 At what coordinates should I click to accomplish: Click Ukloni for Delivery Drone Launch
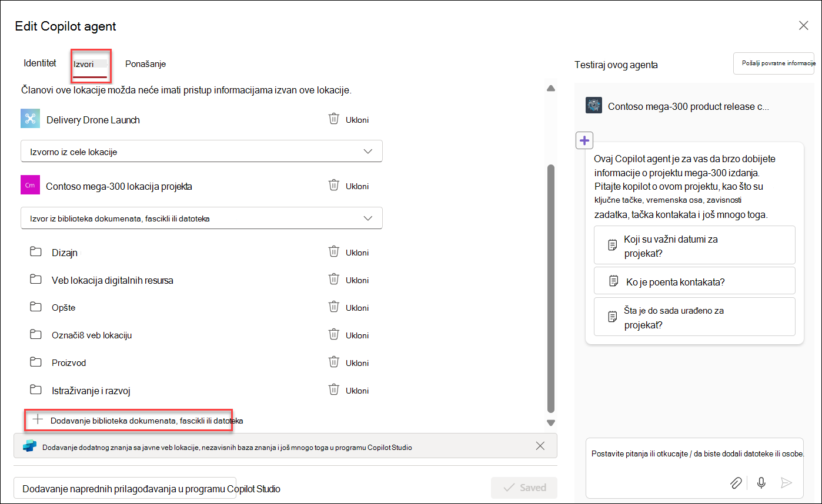tap(357, 120)
